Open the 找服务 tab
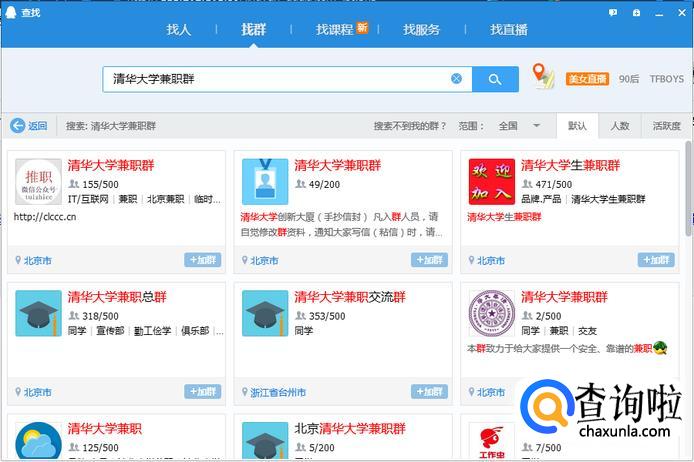 pyautogui.click(x=421, y=30)
